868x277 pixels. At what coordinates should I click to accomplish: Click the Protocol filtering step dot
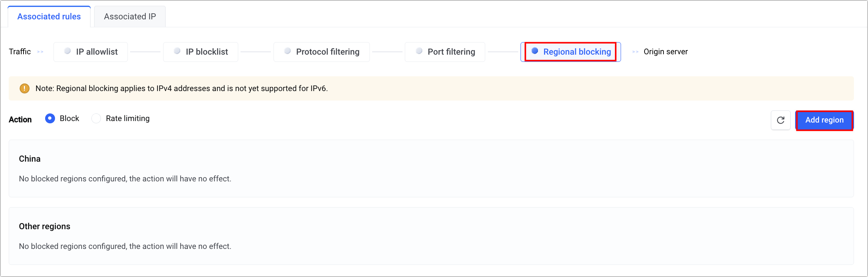288,51
